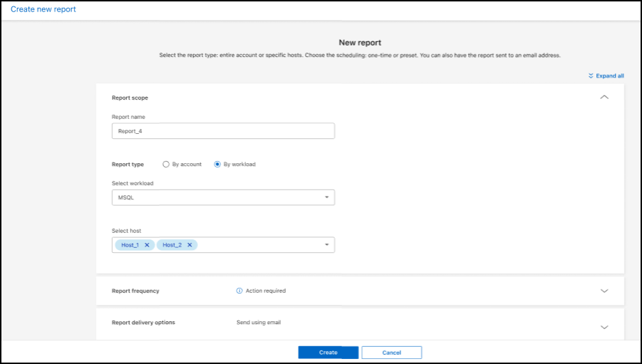Click the Report name input field

point(223,131)
